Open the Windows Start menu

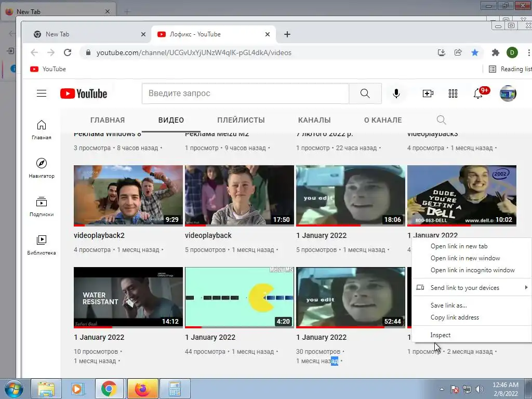tap(14, 389)
